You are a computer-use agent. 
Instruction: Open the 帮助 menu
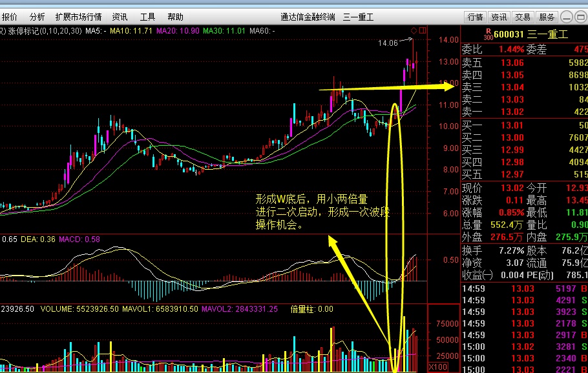(x=175, y=17)
